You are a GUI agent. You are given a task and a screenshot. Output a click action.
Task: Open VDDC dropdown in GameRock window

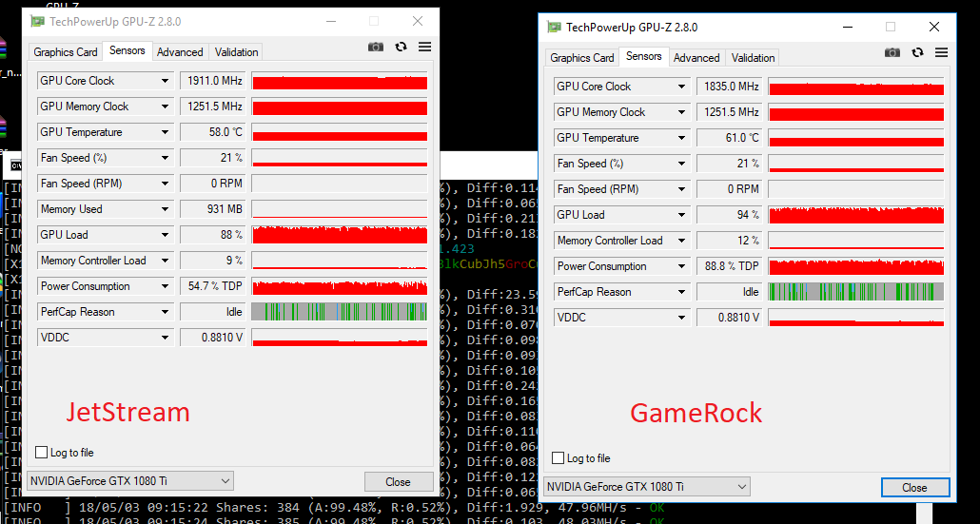[682, 318]
